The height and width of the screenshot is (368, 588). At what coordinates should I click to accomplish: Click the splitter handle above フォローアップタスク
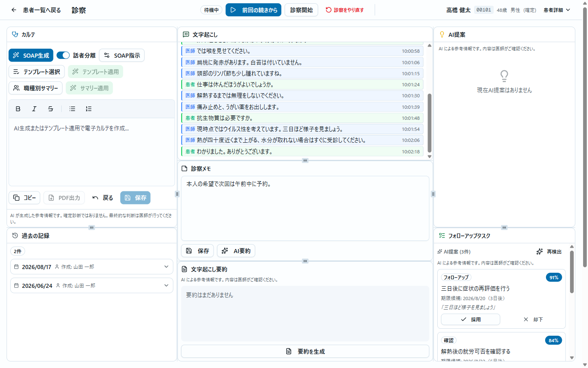tap(504, 227)
